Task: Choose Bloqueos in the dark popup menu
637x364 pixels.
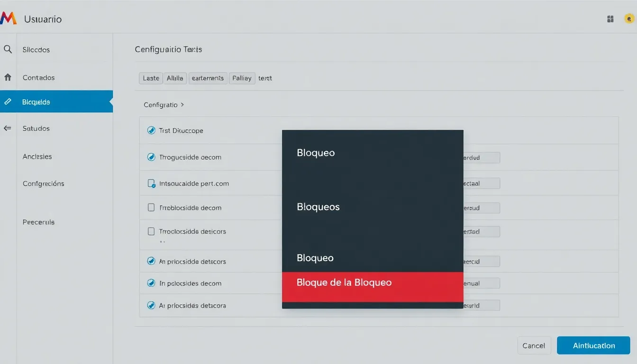Action: point(318,207)
